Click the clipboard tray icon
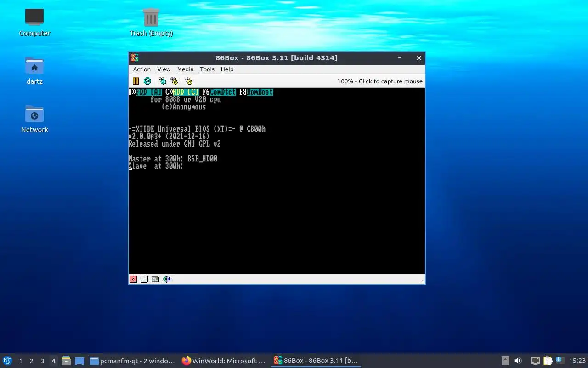Viewport: 588px width, 368px height. (x=548, y=361)
